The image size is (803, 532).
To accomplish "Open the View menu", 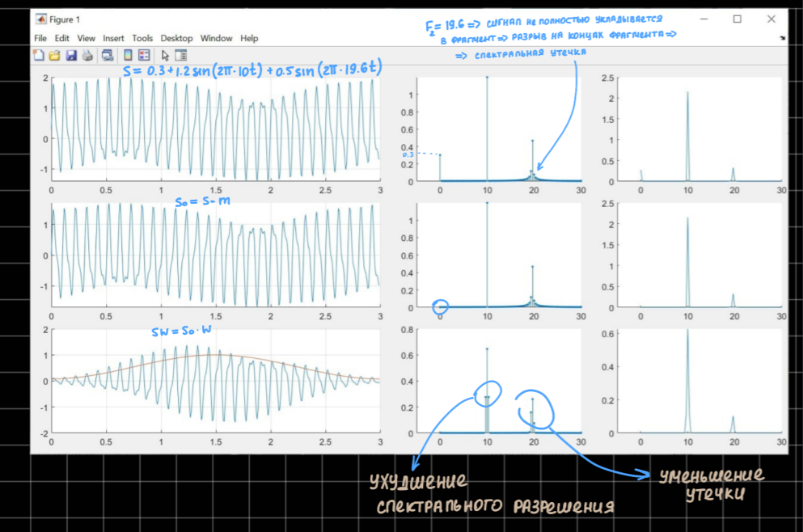I will 86,38.
